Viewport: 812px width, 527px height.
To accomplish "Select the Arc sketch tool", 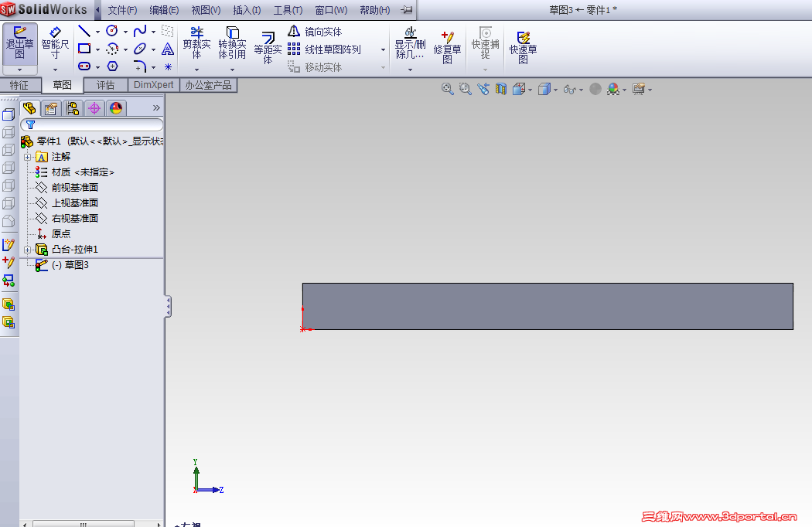I will (112, 49).
